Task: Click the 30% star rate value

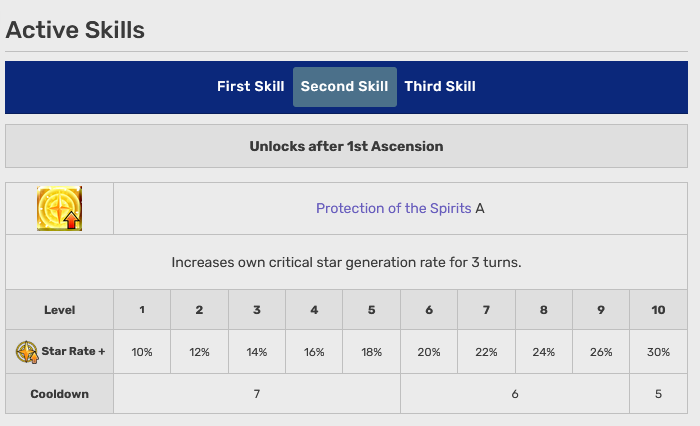Action: tap(658, 352)
